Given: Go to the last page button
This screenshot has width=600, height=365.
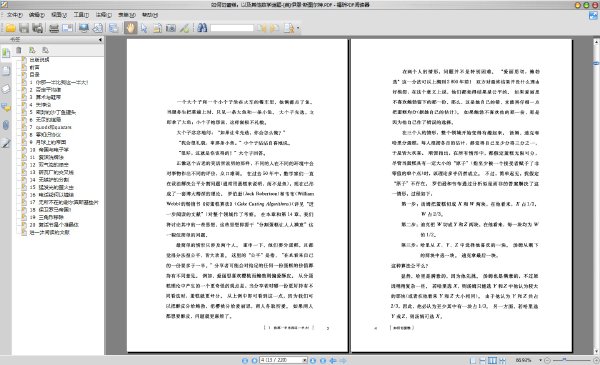Looking at the screenshot, I should pos(323,360).
